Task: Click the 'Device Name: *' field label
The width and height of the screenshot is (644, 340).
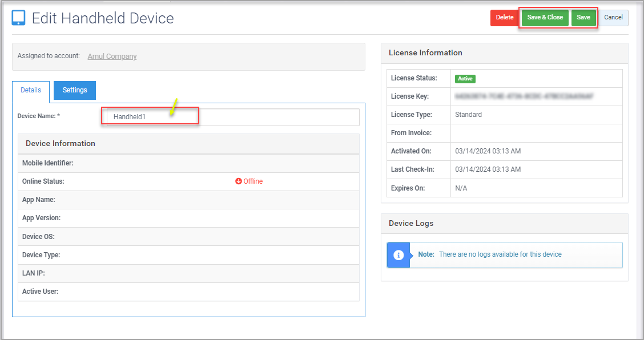Action: point(39,116)
